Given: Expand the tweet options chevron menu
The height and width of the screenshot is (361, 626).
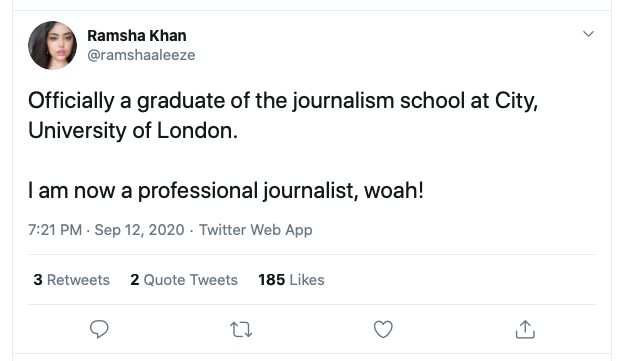Looking at the screenshot, I should (x=588, y=34).
